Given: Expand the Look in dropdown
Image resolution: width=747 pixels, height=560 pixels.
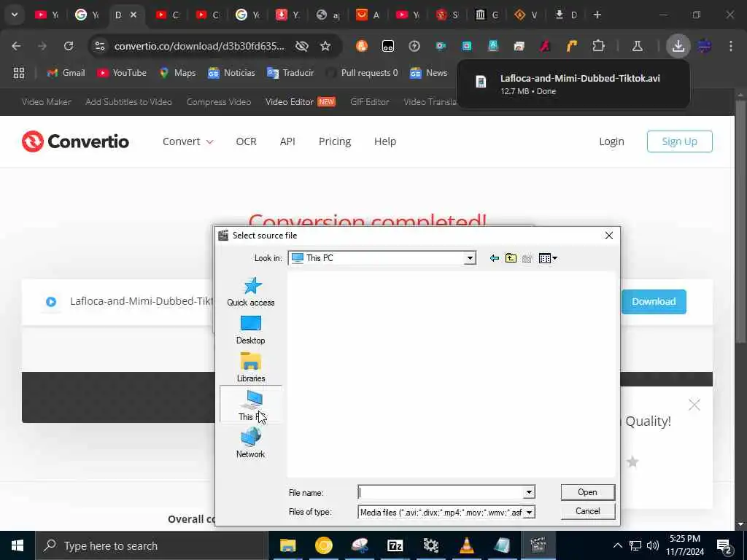Looking at the screenshot, I should pyautogui.click(x=470, y=258).
